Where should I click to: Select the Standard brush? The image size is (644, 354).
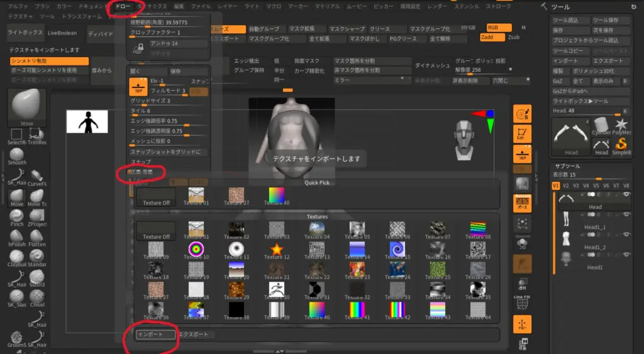point(36,258)
